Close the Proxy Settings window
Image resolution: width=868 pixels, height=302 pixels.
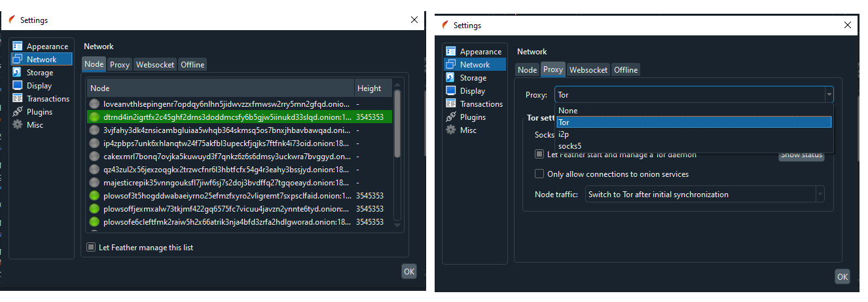point(848,25)
